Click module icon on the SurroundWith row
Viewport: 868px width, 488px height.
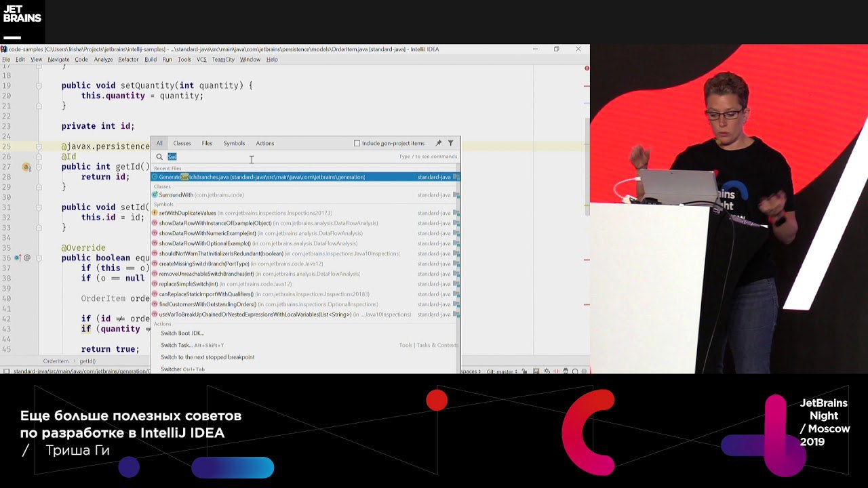456,195
